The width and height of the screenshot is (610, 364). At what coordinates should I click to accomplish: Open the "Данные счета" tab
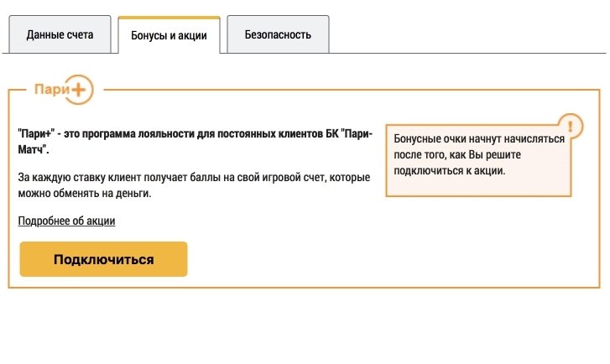[x=60, y=35]
